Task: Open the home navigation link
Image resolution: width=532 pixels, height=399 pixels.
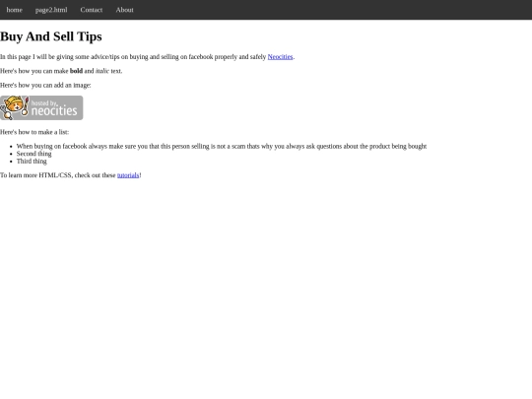Action: pyautogui.click(x=14, y=10)
